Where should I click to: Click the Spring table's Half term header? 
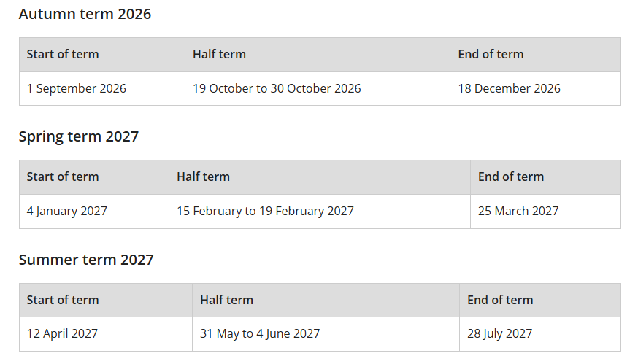203,177
